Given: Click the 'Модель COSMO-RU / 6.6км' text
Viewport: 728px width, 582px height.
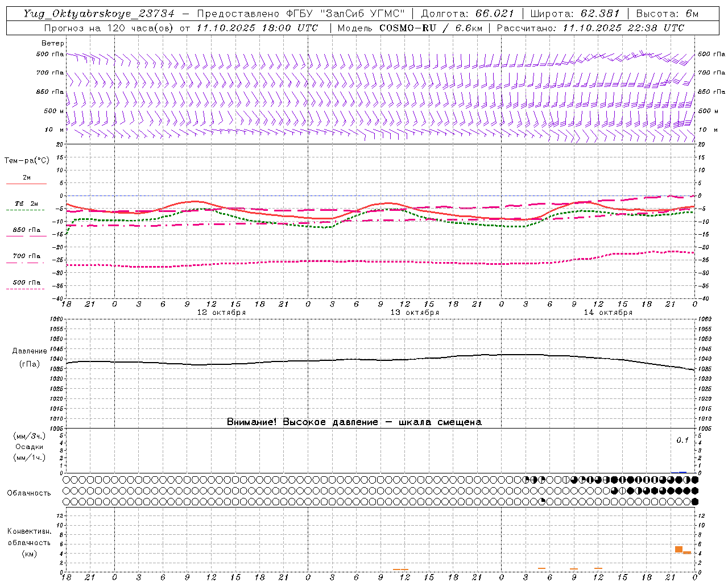Looking at the screenshot, I should coord(409,28).
